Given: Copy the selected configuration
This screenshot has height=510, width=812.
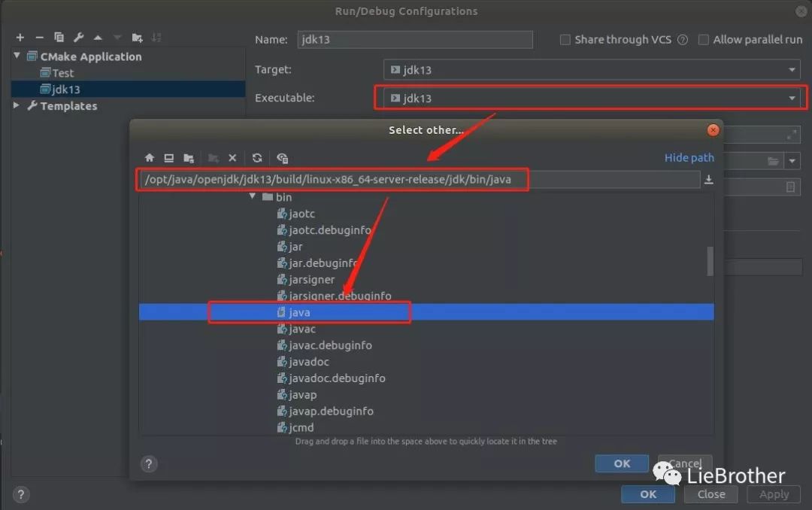Looking at the screenshot, I should (x=59, y=38).
